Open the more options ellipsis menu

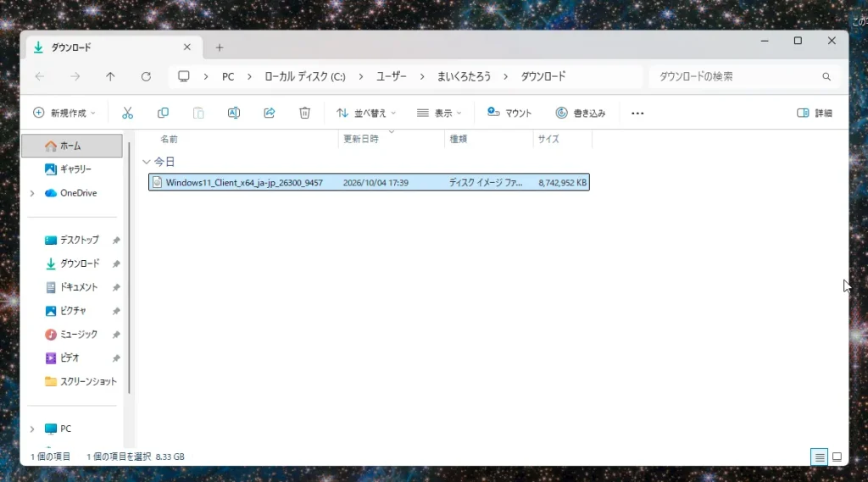(637, 113)
